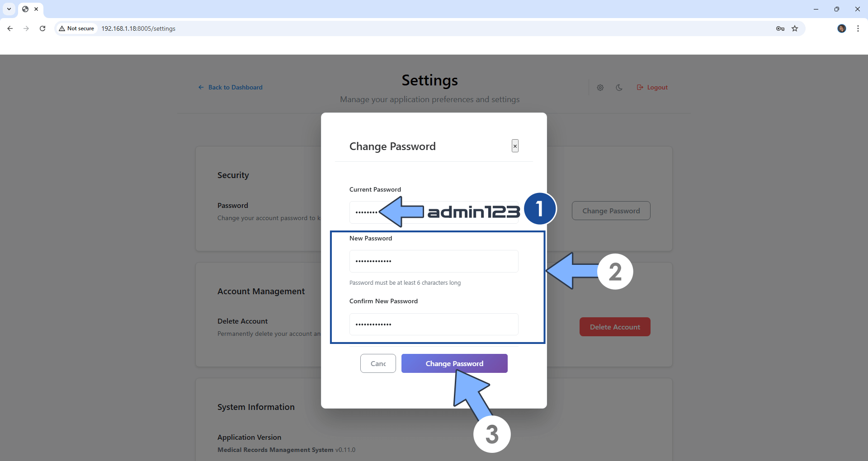Open the password manager key icon
Screen dimensions: 868x461
[x=780, y=28]
